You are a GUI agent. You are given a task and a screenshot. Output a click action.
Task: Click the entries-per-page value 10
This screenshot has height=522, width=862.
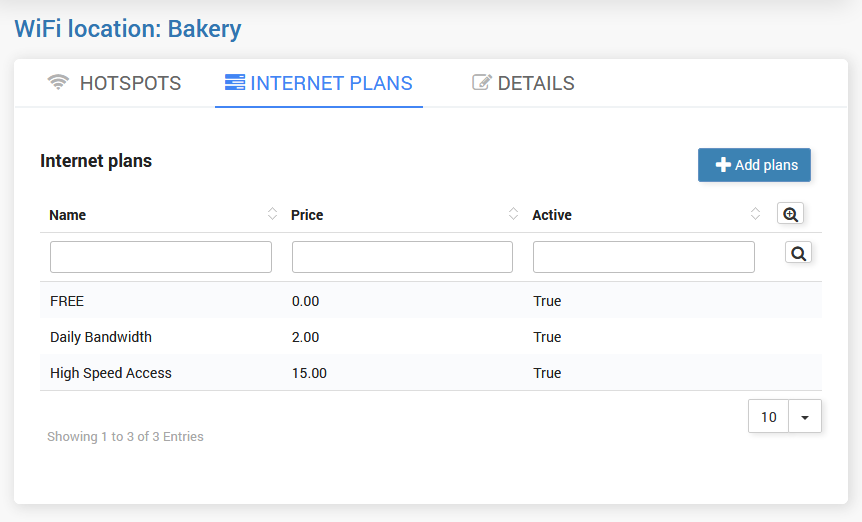tap(769, 417)
